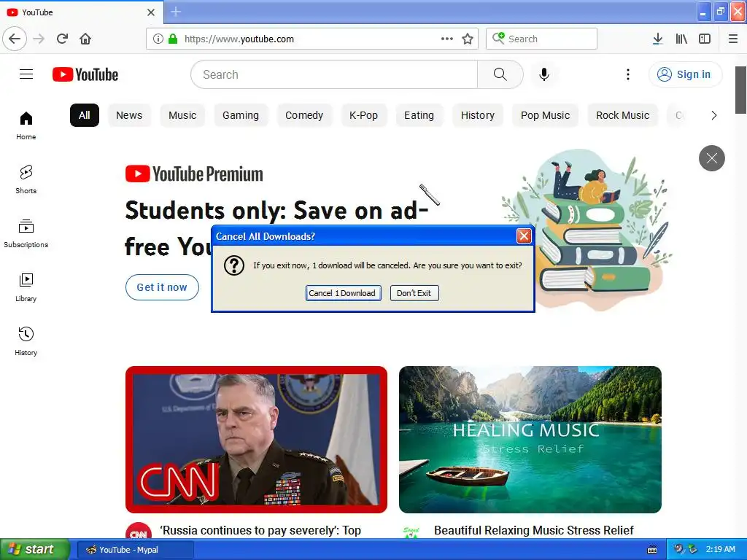Image resolution: width=747 pixels, height=560 pixels.
Task: Click the green padlock security icon
Action: tap(173, 39)
